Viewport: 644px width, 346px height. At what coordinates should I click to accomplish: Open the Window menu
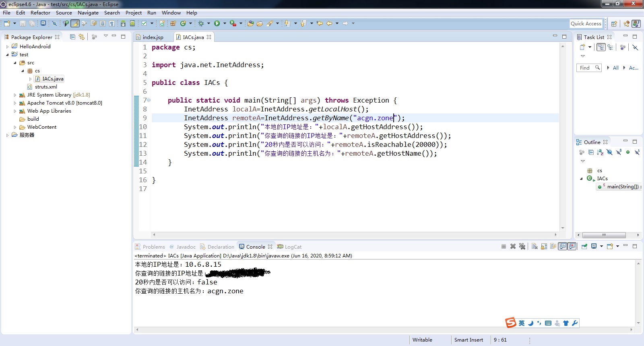pyautogui.click(x=171, y=12)
